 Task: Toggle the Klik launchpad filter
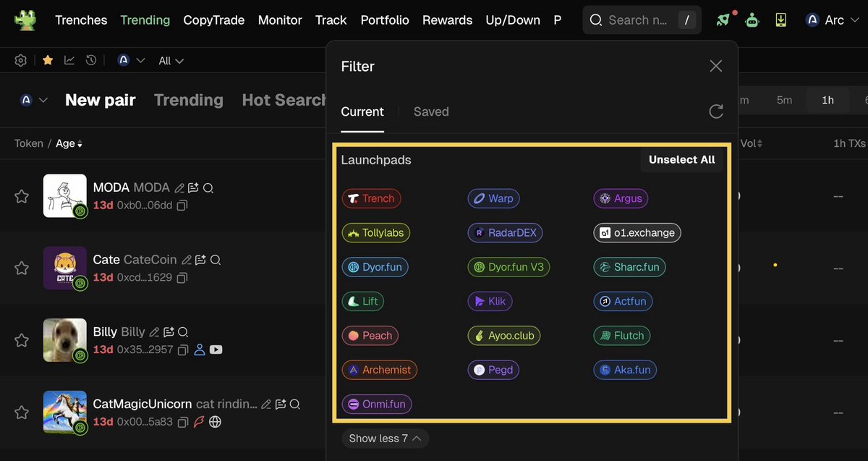[x=490, y=301]
